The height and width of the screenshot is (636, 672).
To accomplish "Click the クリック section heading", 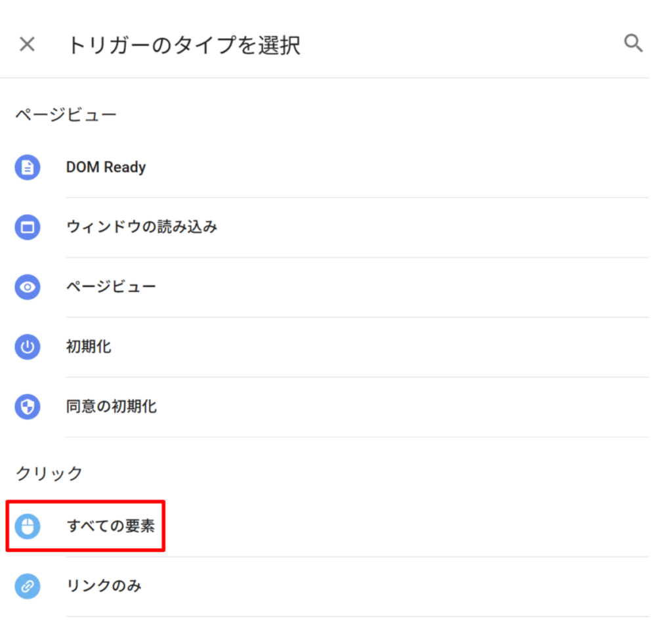I will tap(49, 473).
